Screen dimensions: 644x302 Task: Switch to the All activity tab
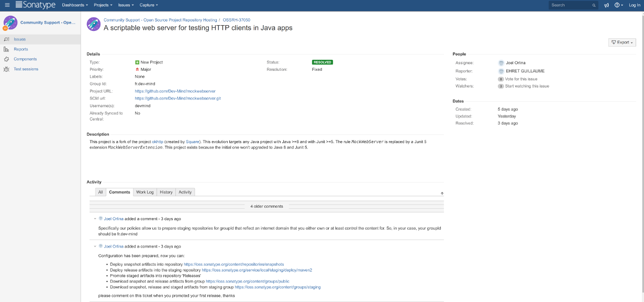pos(101,192)
